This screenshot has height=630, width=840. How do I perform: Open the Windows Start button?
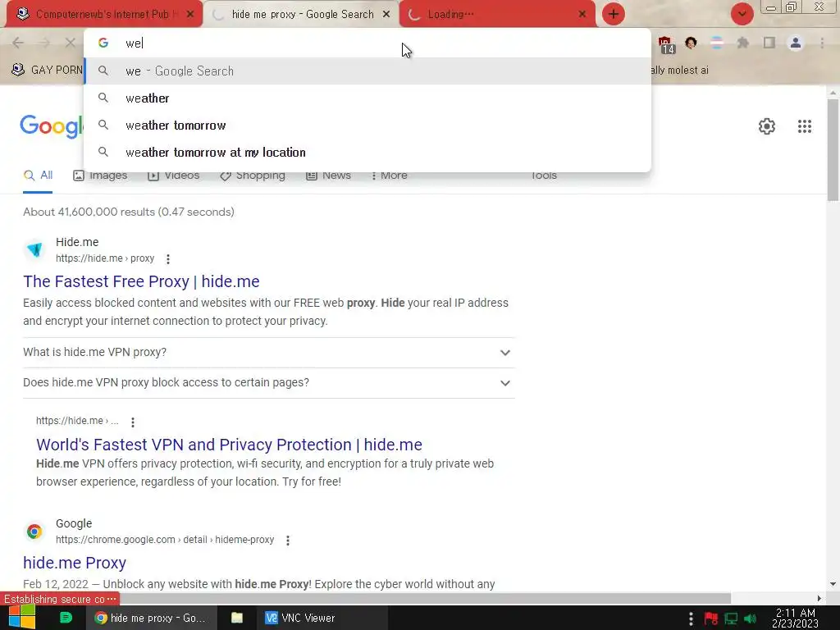(22, 618)
